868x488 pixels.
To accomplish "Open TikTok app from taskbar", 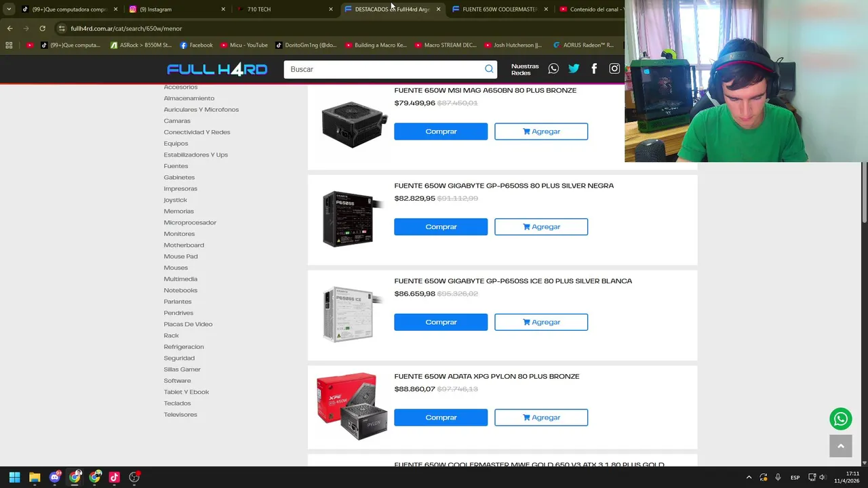I will pos(114,477).
